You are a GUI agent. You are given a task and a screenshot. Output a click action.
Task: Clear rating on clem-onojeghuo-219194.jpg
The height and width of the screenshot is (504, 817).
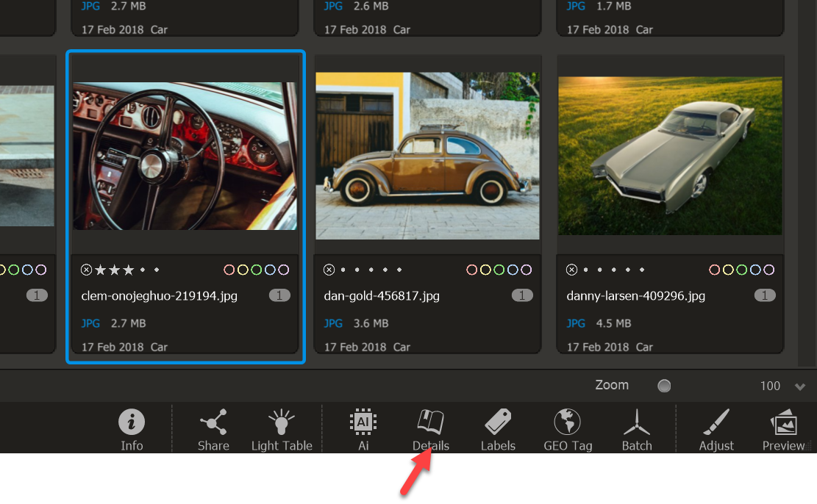click(x=87, y=270)
